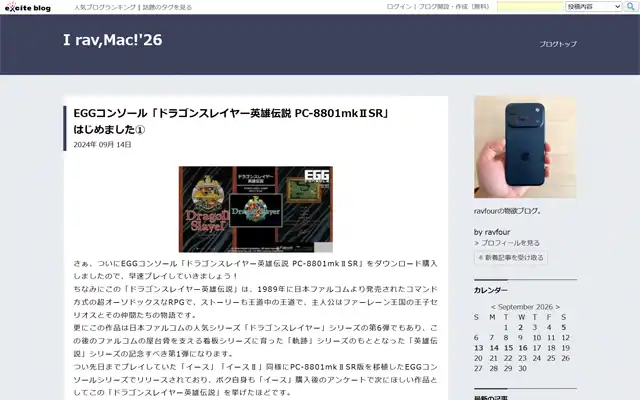Select calendar date 5
The height and width of the screenshot is (400, 640).
(564, 327)
